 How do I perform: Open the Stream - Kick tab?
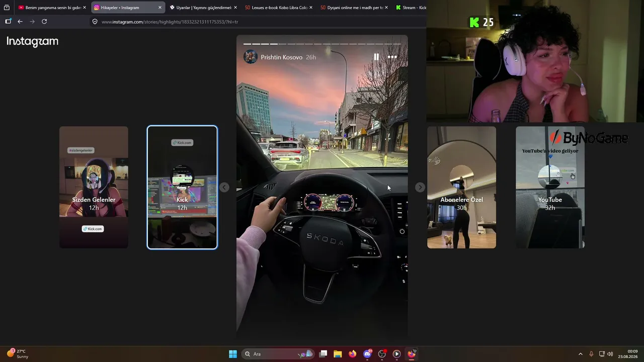click(x=410, y=8)
